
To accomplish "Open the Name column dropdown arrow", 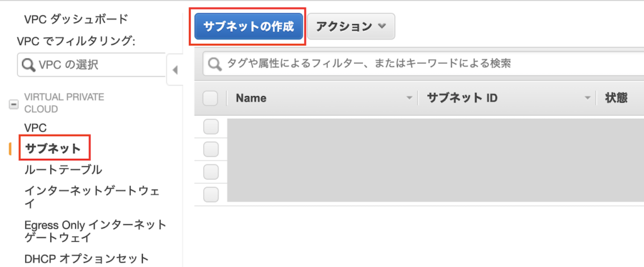I will click(x=410, y=99).
